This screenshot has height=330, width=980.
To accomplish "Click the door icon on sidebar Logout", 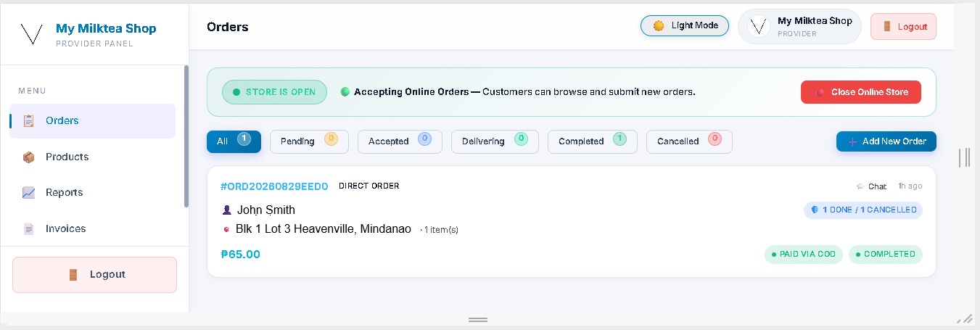I will click(x=73, y=274).
